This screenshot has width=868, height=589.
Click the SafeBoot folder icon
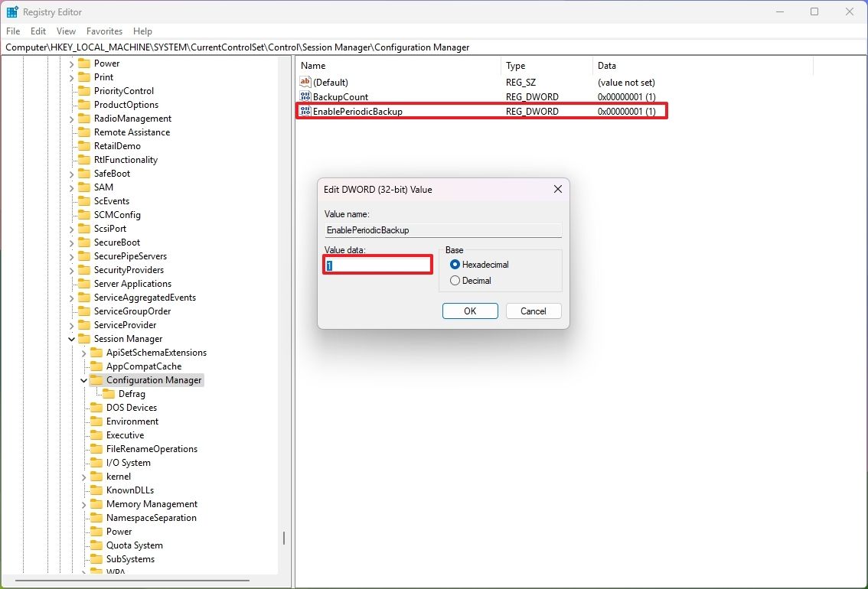click(x=83, y=173)
